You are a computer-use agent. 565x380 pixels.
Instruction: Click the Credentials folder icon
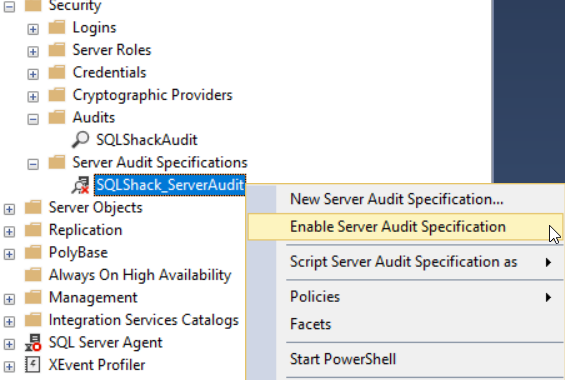pyautogui.click(x=57, y=72)
